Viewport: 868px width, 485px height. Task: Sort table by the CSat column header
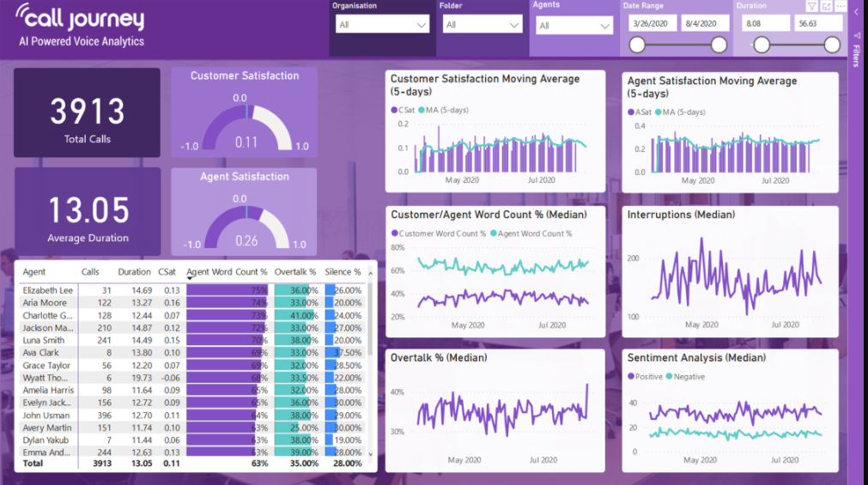point(167,272)
